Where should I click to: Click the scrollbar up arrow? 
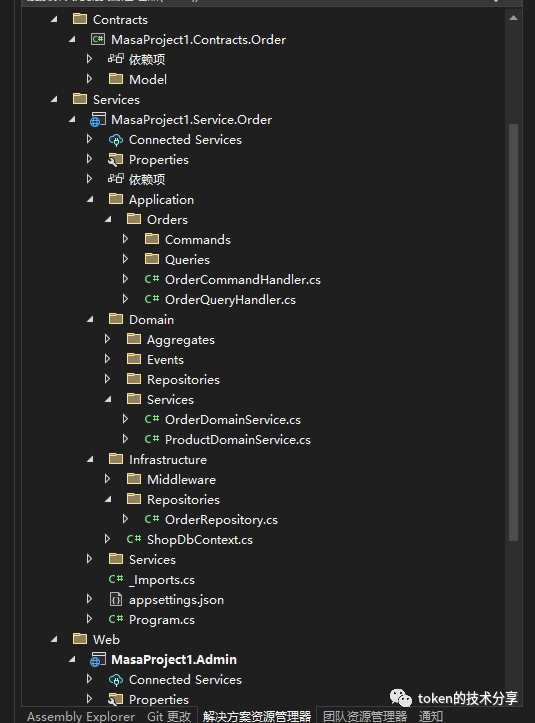tap(513, 18)
